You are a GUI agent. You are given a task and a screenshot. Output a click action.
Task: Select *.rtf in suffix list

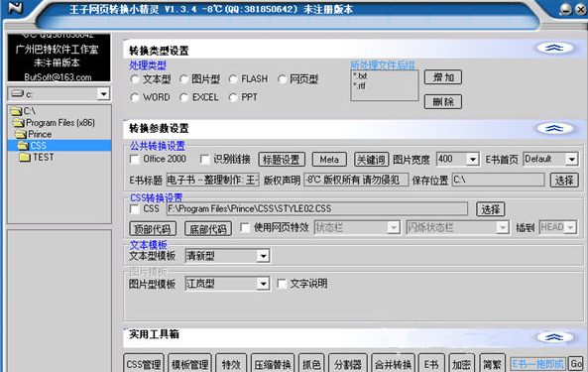pyautogui.click(x=359, y=86)
